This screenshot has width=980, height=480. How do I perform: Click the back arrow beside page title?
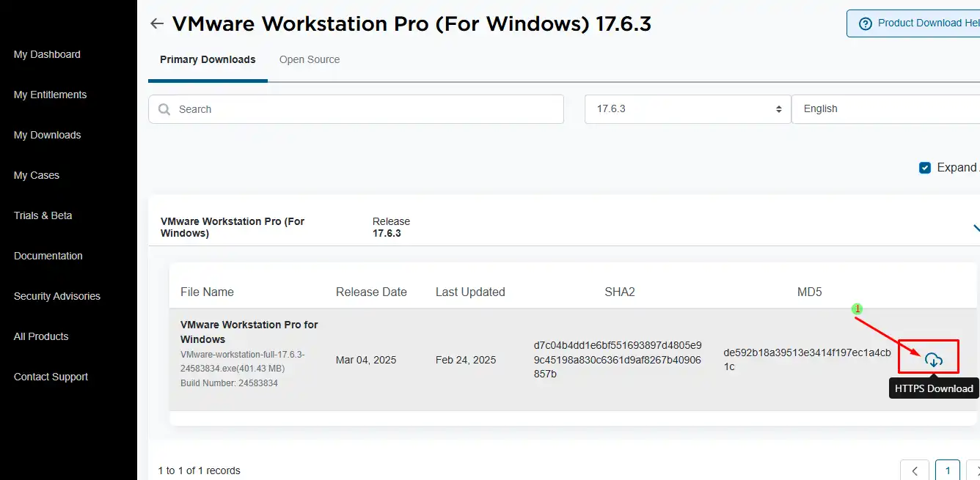click(156, 23)
